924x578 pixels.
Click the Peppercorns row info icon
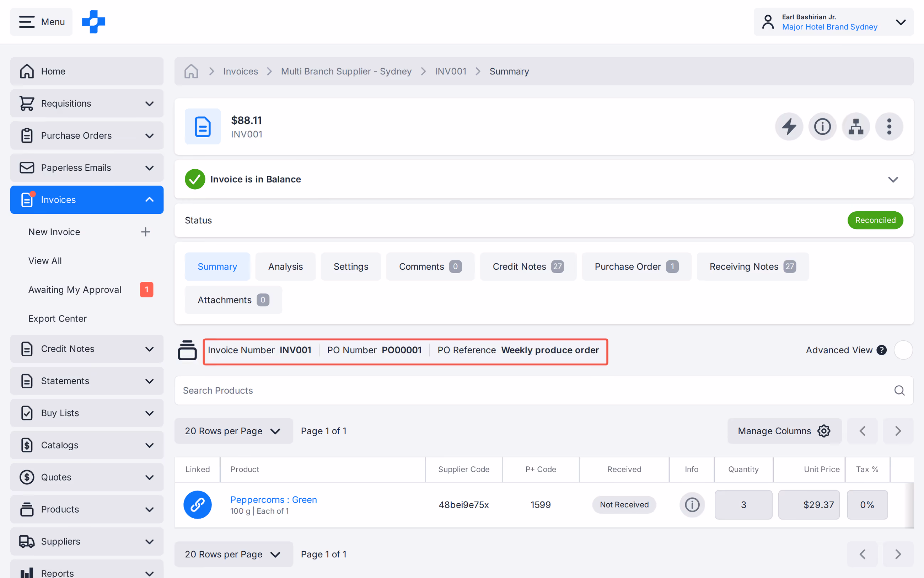click(x=692, y=505)
